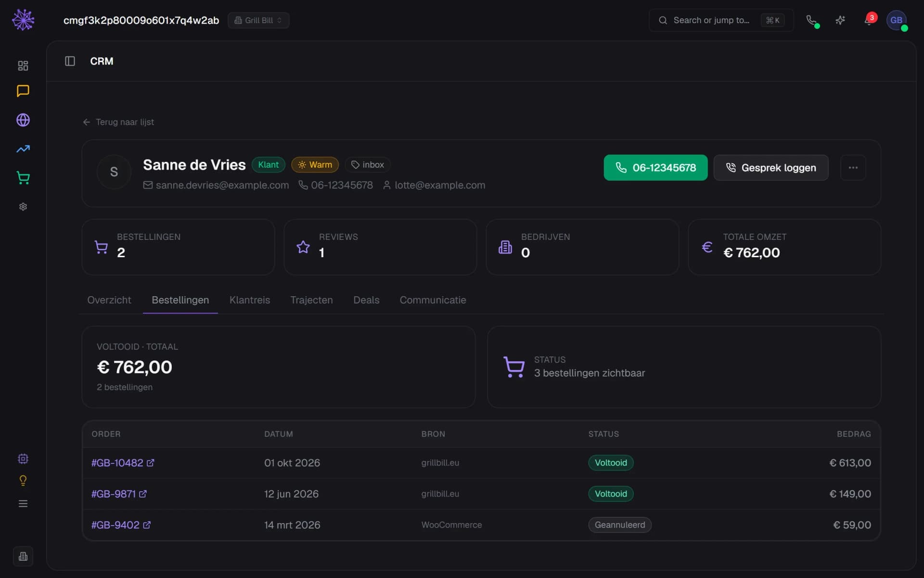The image size is (924, 578).
Task: Switch to the Overzicht tab
Action: coord(109,300)
